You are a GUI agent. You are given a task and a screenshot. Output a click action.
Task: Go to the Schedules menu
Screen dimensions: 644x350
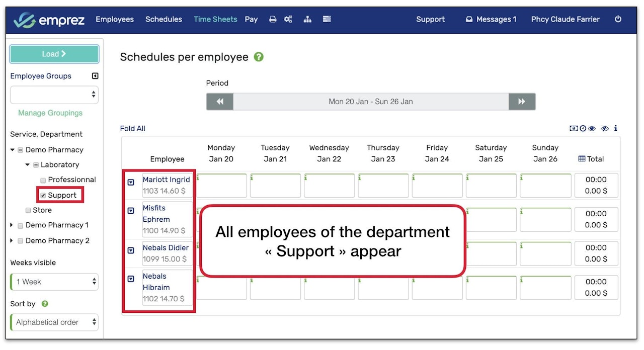tap(164, 19)
